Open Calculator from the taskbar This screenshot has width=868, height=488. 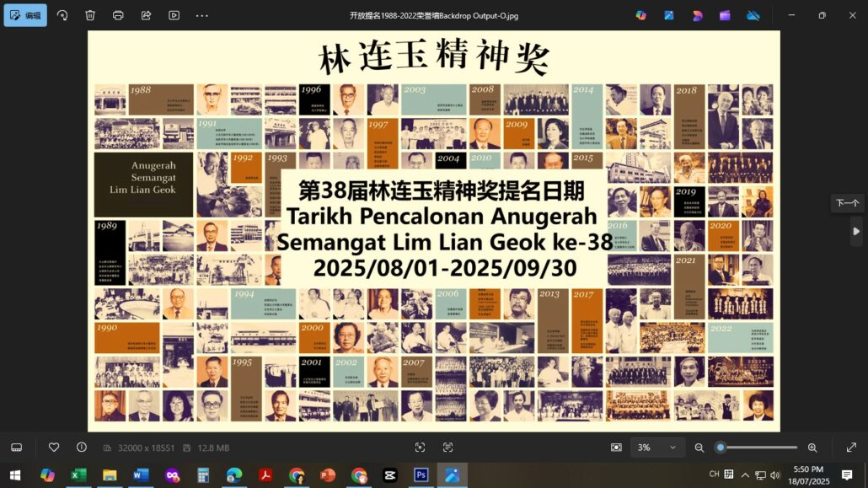[203, 475]
